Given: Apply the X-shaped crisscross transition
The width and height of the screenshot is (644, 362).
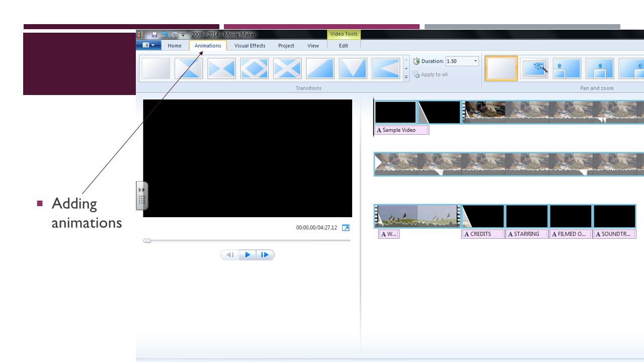Looking at the screenshot, I should [x=287, y=68].
